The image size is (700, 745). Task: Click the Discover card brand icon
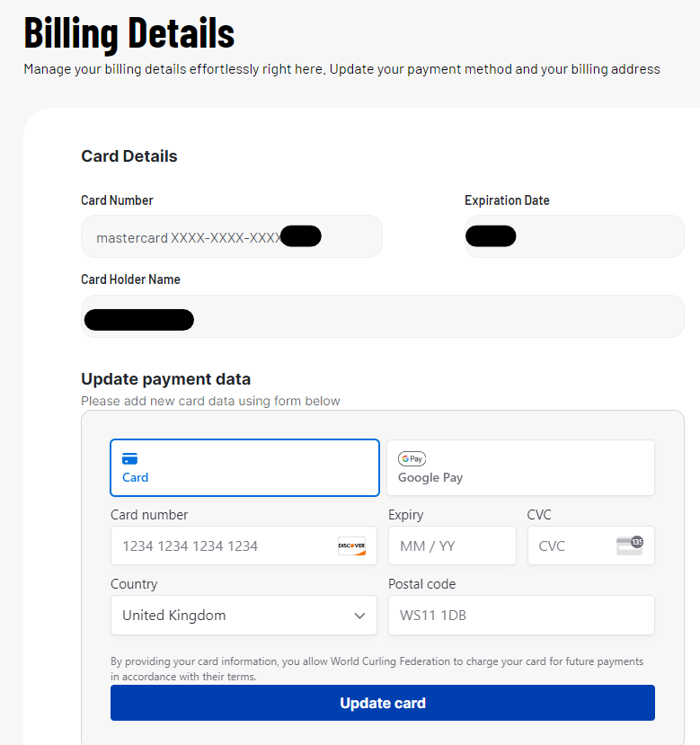click(x=351, y=545)
